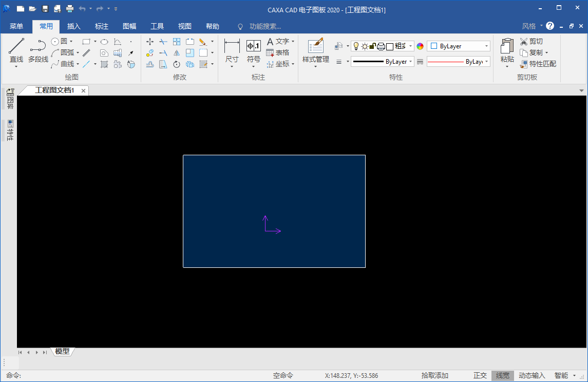Click the ellipse drawing tool icon

[x=104, y=42]
